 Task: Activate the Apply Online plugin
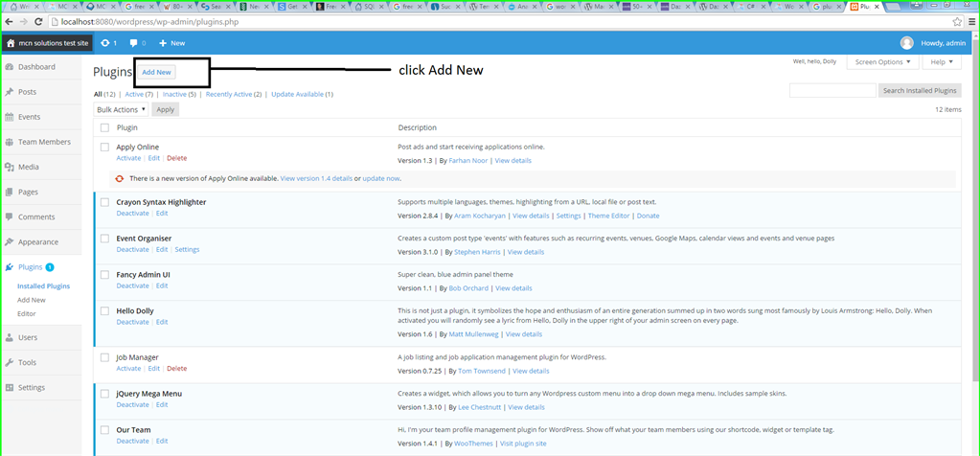(x=128, y=158)
